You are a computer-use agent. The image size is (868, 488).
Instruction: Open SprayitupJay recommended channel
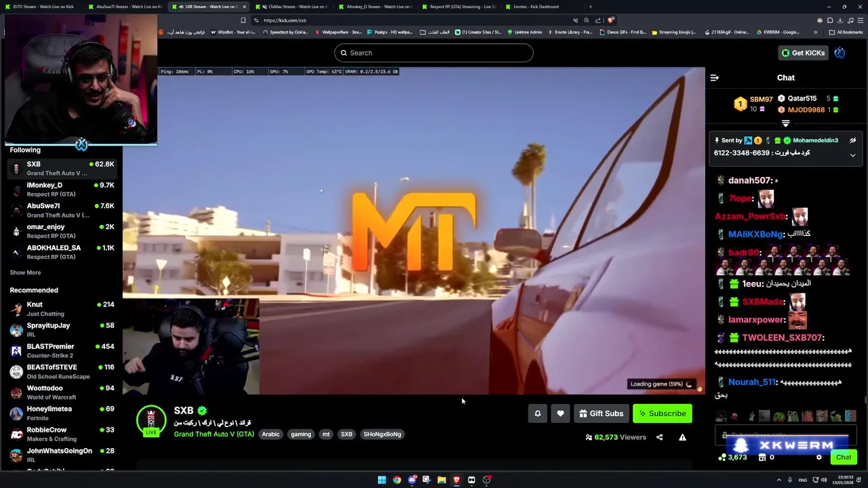click(61, 330)
